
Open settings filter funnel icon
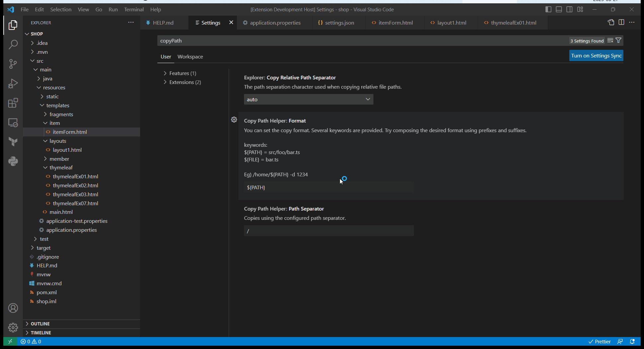click(x=618, y=41)
